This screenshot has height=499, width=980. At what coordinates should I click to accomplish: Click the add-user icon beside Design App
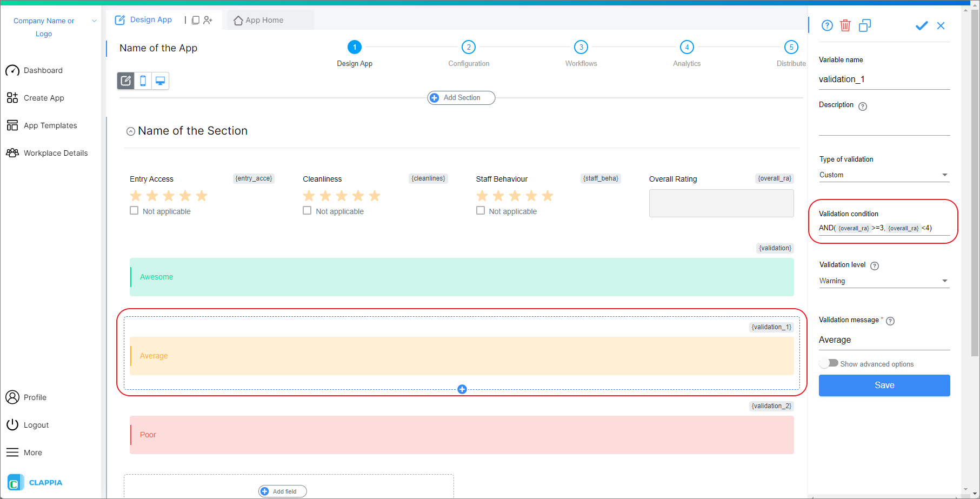(x=208, y=20)
